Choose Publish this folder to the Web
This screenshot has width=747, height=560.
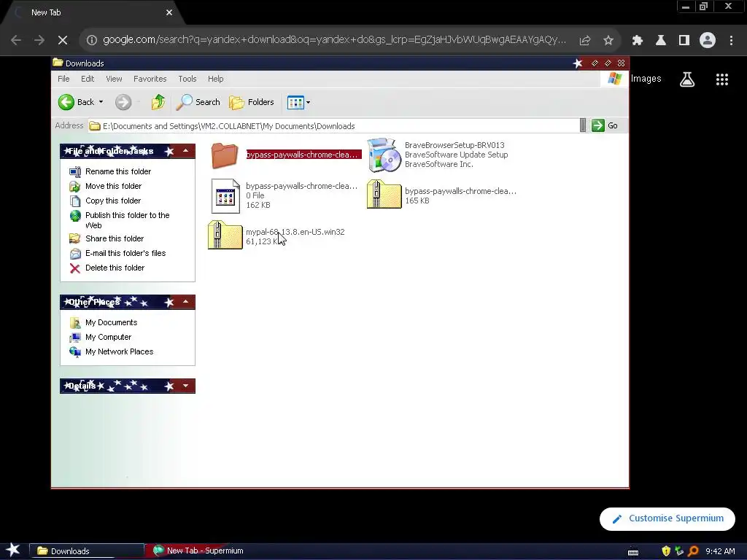pyautogui.click(x=127, y=220)
